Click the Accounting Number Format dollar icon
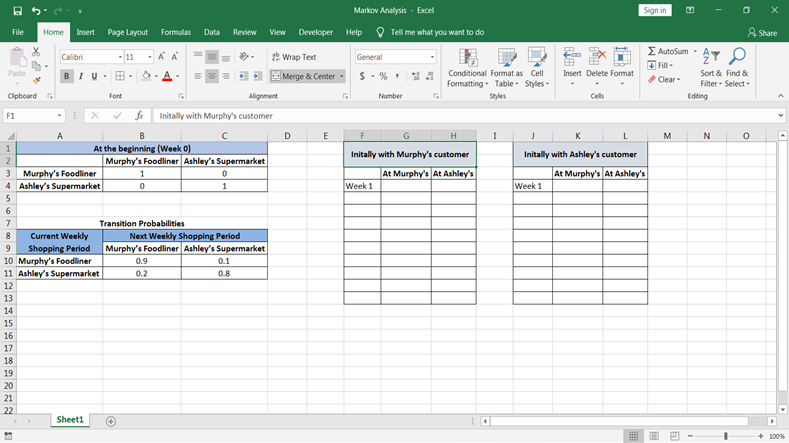The image size is (789, 443). click(362, 76)
